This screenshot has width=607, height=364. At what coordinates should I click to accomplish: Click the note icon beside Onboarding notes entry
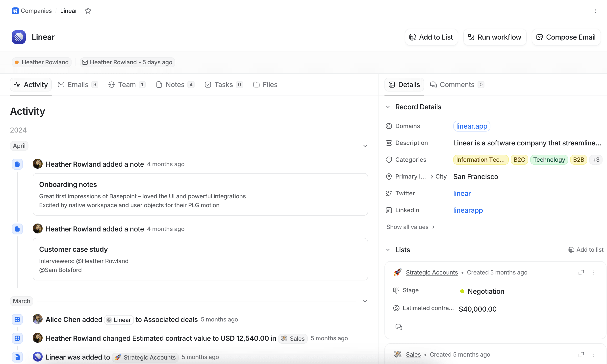click(x=17, y=164)
